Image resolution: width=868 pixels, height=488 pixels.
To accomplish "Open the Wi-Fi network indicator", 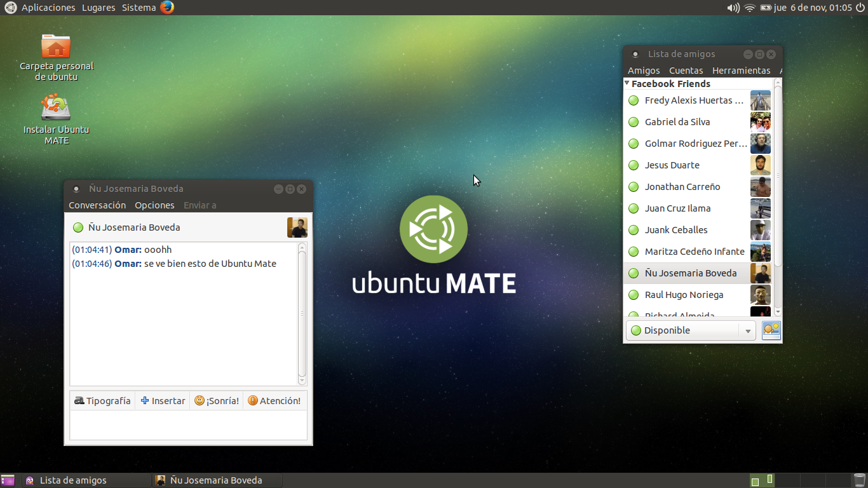I will [750, 8].
